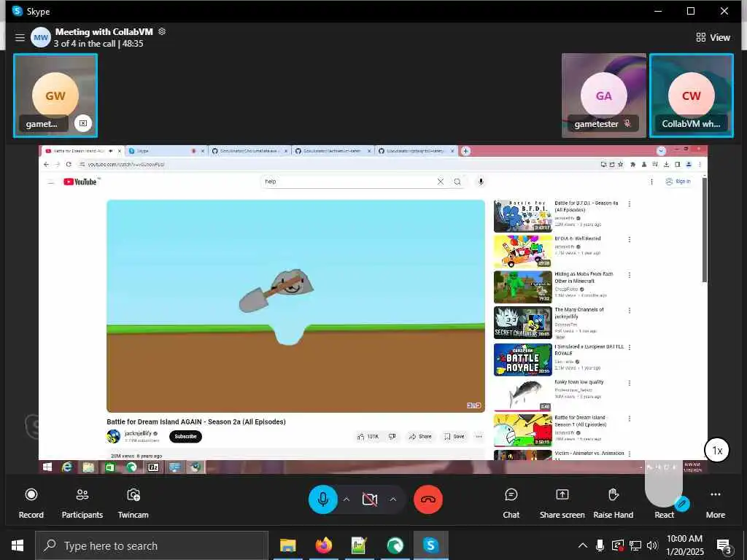
Task: Open the More options menu
Action: [x=715, y=503]
